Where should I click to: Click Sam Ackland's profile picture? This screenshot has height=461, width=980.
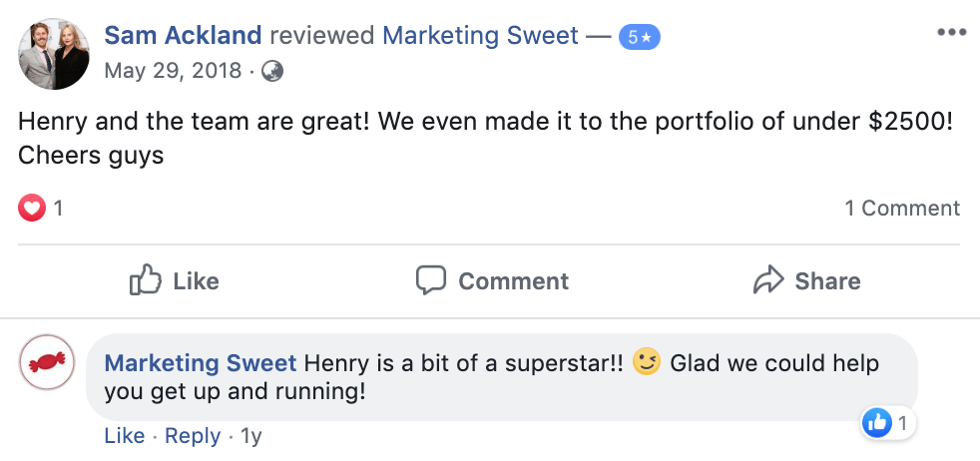pyautogui.click(x=54, y=53)
